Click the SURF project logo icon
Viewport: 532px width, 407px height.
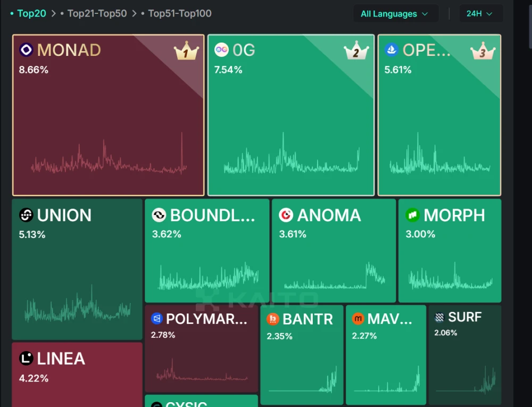[x=439, y=317]
